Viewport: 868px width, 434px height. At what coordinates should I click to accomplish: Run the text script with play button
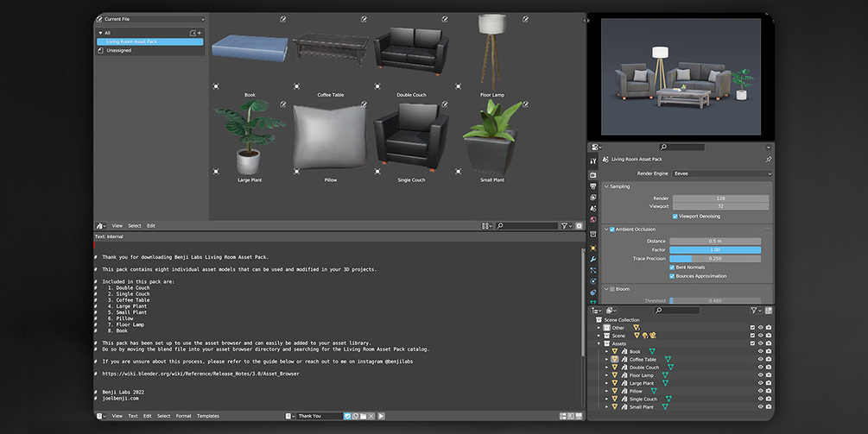click(x=381, y=416)
